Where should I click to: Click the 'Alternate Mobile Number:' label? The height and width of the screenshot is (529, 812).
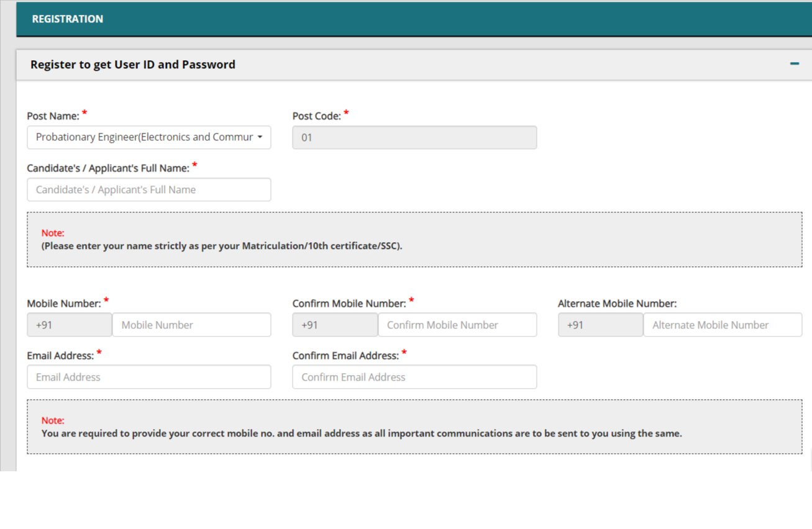[x=617, y=304]
